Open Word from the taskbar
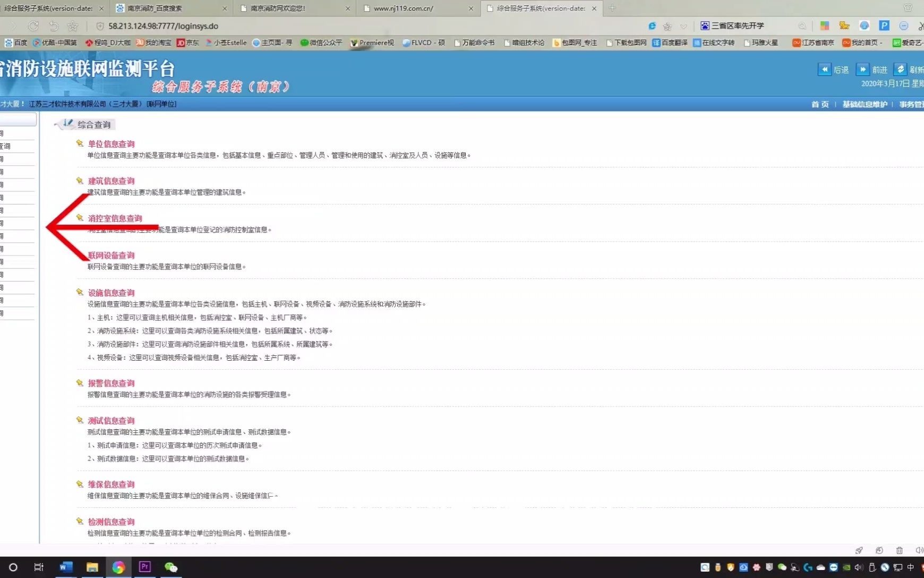This screenshot has width=924, height=578. pos(65,567)
